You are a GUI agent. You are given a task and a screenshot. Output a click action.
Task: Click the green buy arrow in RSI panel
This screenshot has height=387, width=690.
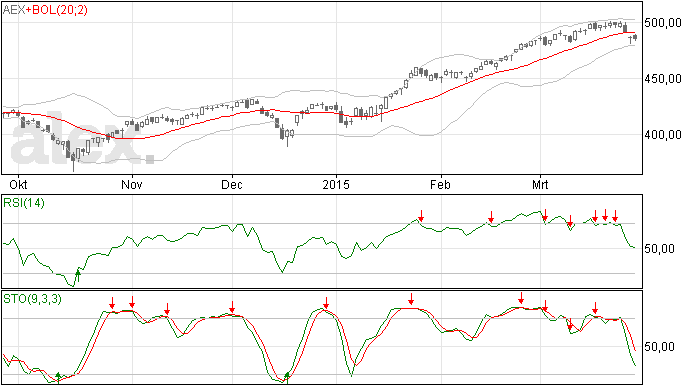coord(78,276)
